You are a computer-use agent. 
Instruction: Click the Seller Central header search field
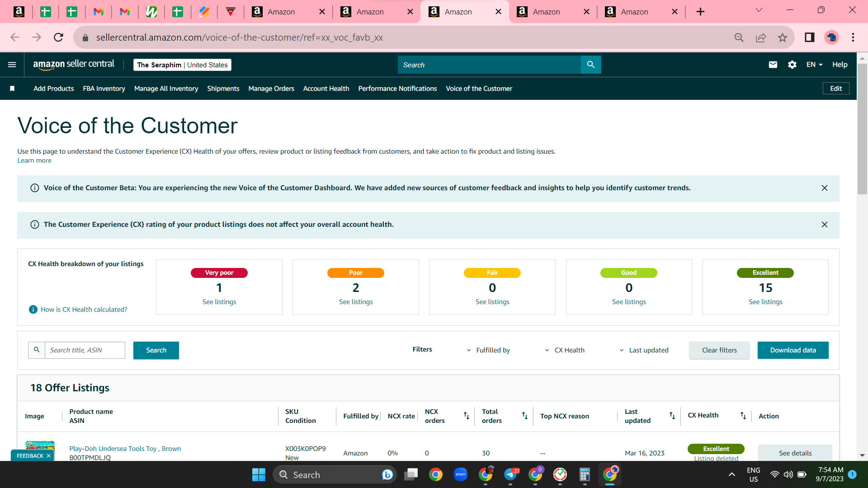click(x=489, y=65)
